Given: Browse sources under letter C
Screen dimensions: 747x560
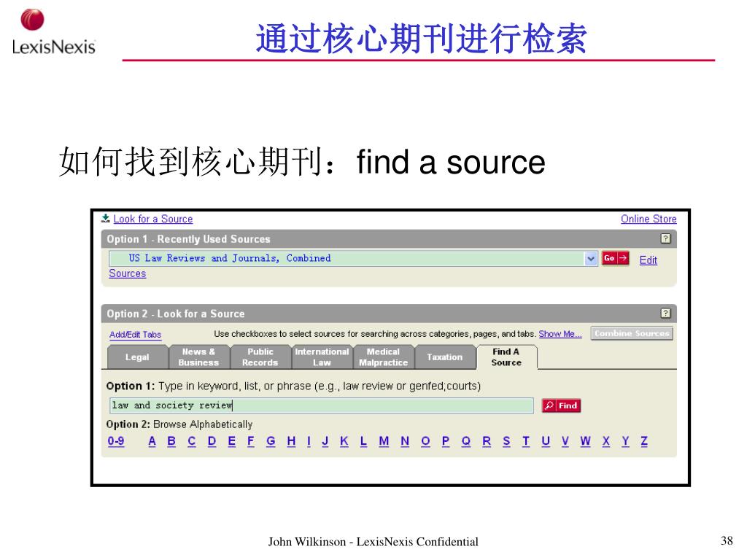Looking at the screenshot, I should (x=192, y=441).
